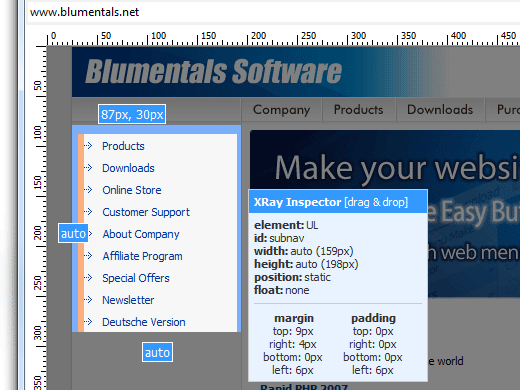Click the 'element: UL' inspector line
Image resolution: width=520 pixels, height=390 pixels.
click(x=286, y=225)
